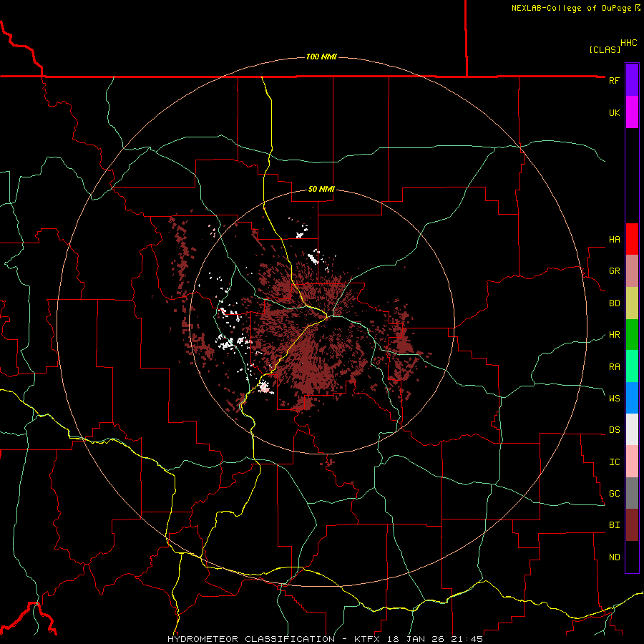
Task: Click the ND legend label
Action: point(614,557)
